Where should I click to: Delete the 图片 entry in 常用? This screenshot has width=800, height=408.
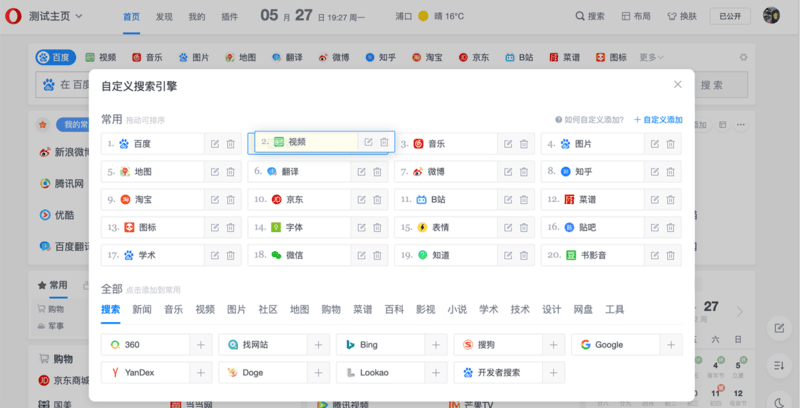[670, 144]
